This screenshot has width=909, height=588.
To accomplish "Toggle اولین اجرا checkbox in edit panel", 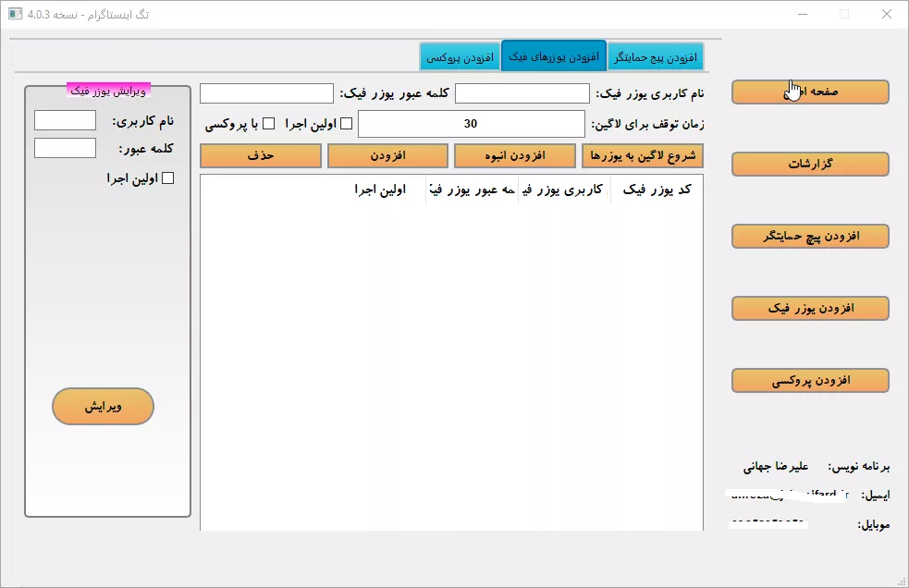I will (167, 178).
